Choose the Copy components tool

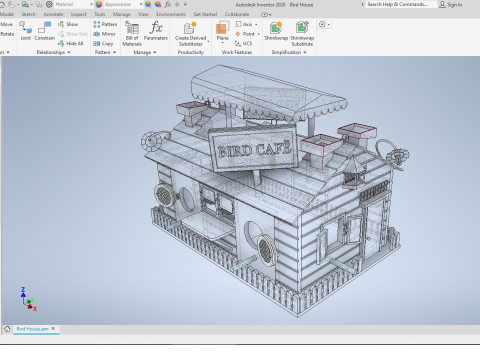pos(103,43)
